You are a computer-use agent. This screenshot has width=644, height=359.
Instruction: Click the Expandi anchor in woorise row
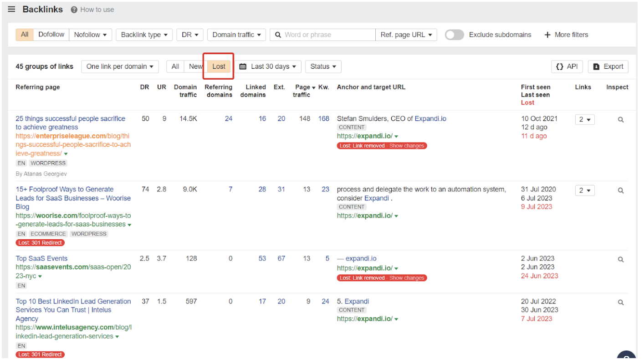pyautogui.click(x=377, y=198)
